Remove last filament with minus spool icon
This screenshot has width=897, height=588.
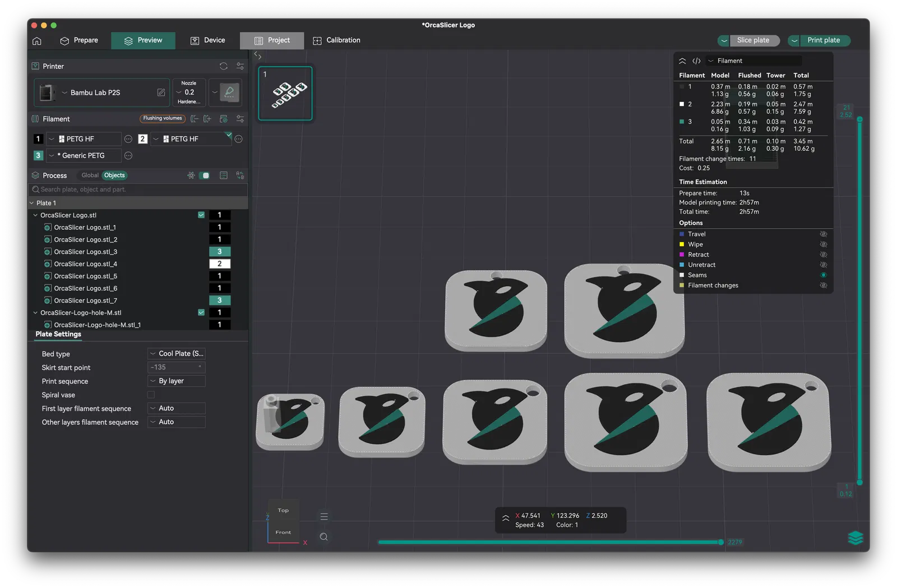point(195,119)
